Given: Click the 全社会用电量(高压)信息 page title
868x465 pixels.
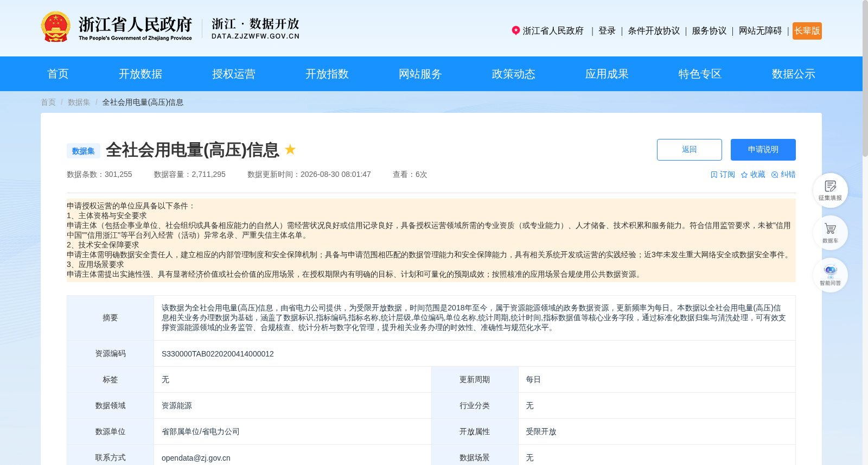Looking at the screenshot, I should pyautogui.click(x=193, y=150).
